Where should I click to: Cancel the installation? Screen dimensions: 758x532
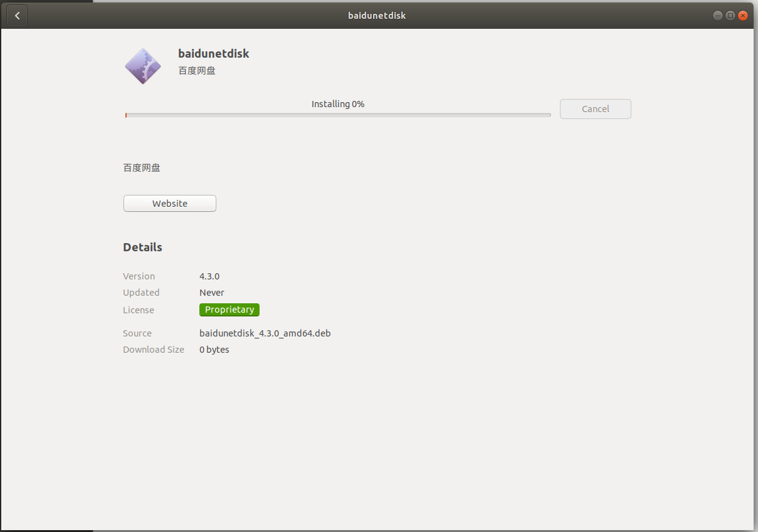click(595, 109)
